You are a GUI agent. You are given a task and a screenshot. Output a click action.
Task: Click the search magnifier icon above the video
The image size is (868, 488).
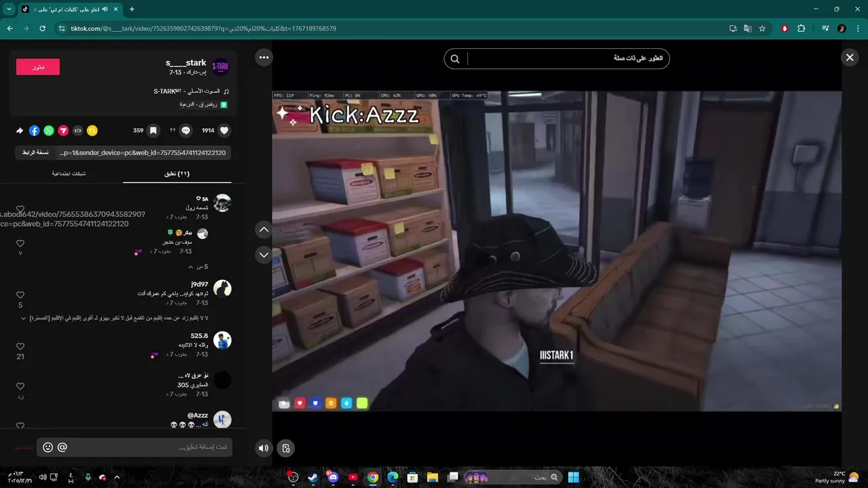[455, 58]
